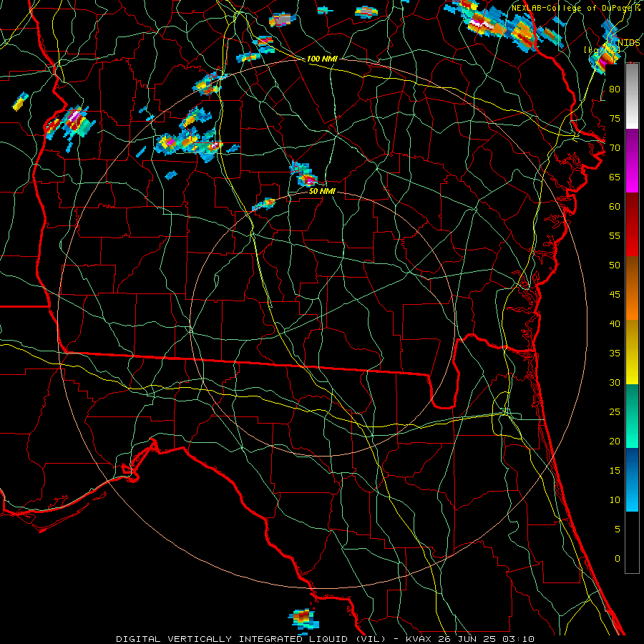Click the "80" value on color scale
The width and height of the screenshot is (644, 644).
[615, 89]
